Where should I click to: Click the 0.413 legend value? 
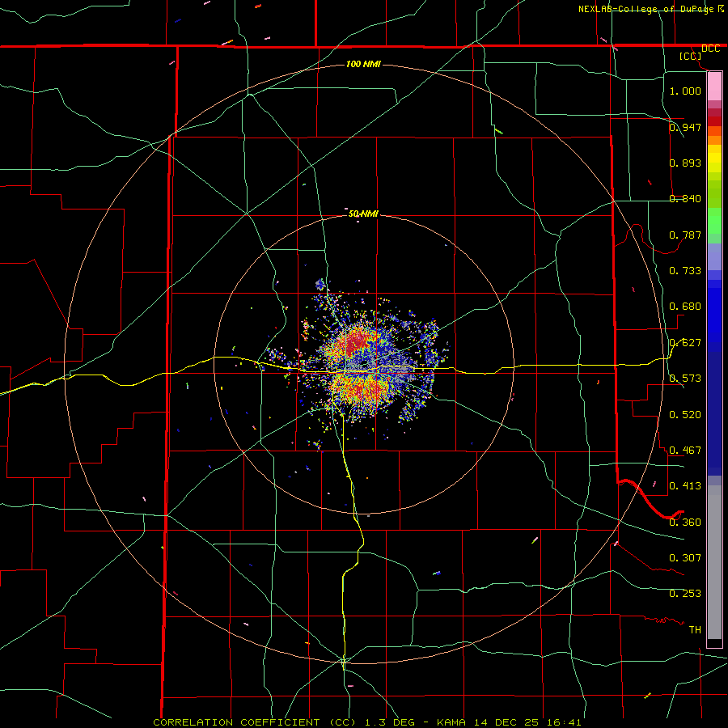[x=685, y=486]
